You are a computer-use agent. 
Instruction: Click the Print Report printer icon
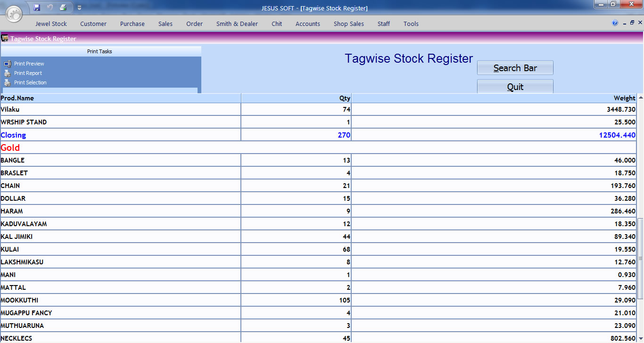pyautogui.click(x=7, y=73)
